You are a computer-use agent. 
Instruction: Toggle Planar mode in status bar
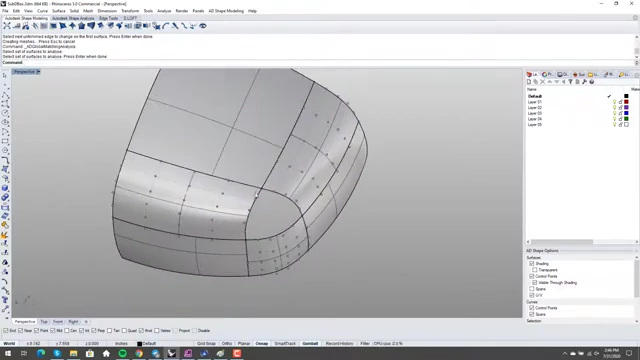(244, 344)
